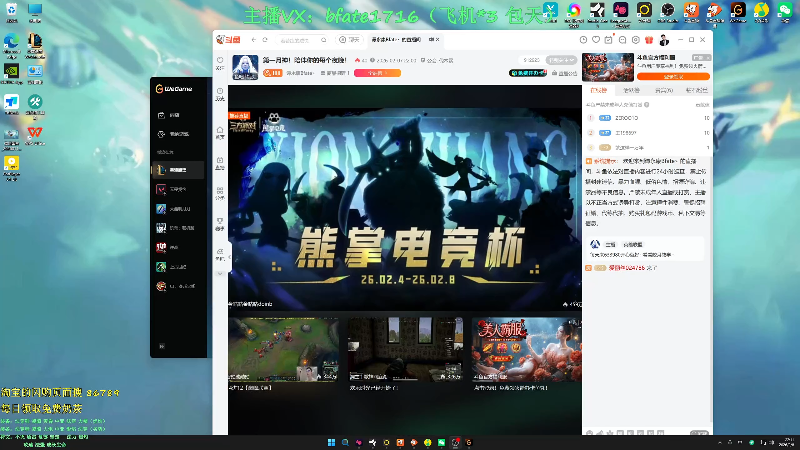Click the second Douyu left sidebar clock item

click(x=220, y=94)
